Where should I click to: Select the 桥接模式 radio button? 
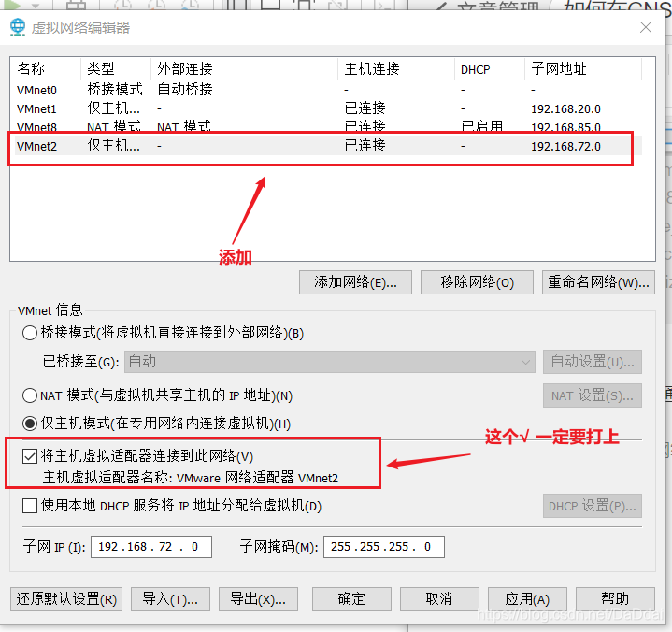point(30,333)
